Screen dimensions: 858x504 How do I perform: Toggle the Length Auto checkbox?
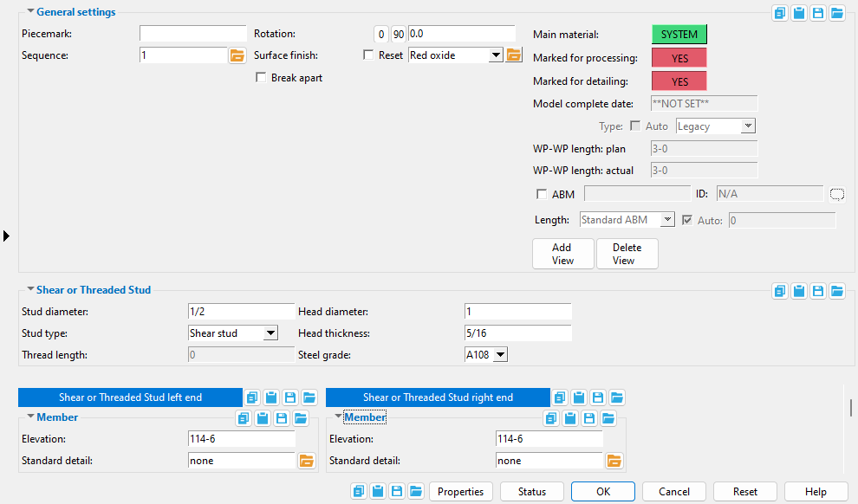tap(687, 220)
